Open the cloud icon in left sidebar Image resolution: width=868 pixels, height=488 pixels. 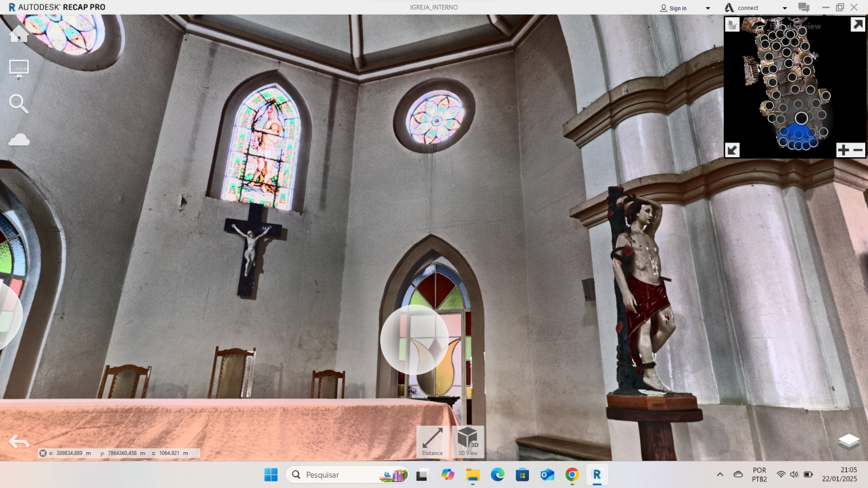click(19, 140)
